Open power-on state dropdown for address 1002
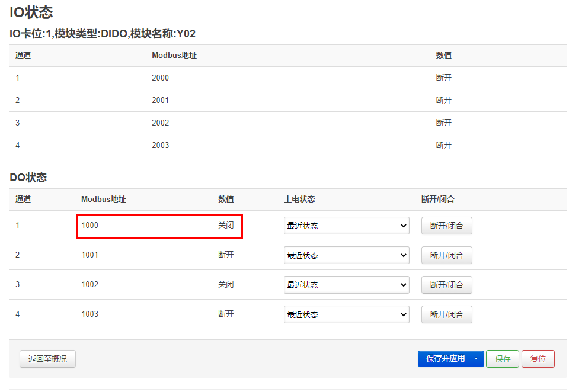This screenshot has width=569, height=392. point(347,285)
